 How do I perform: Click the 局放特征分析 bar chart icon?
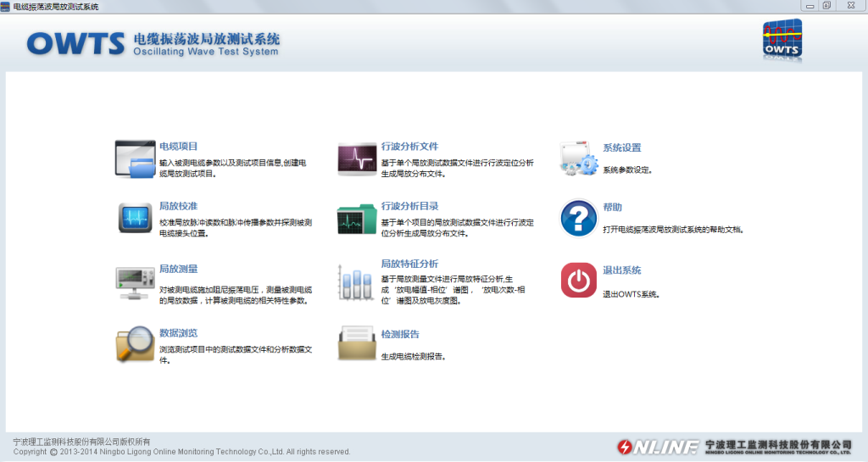pos(357,281)
